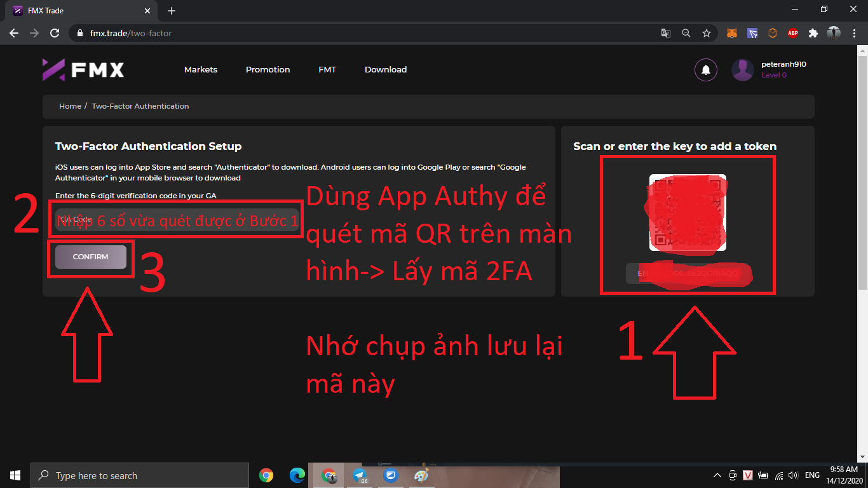The image size is (868, 488).
Task: Click the volume speaker tray icon
Action: click(792, 475)
